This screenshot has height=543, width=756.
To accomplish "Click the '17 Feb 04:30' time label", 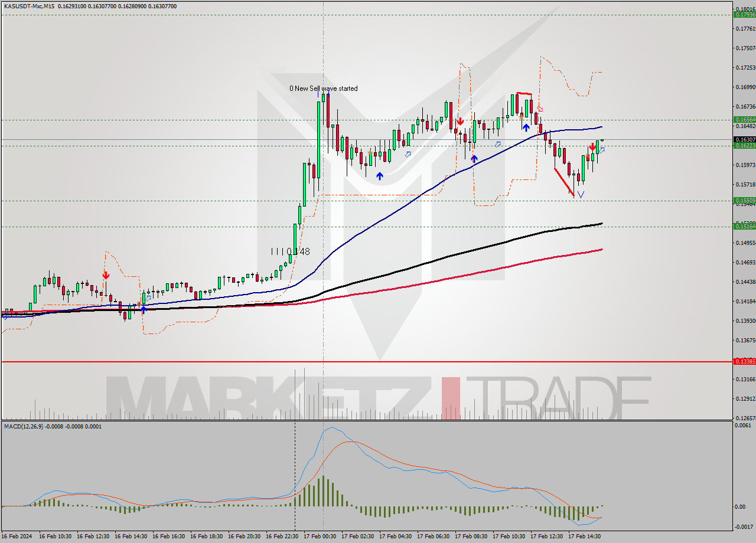I will click(395, 537).
